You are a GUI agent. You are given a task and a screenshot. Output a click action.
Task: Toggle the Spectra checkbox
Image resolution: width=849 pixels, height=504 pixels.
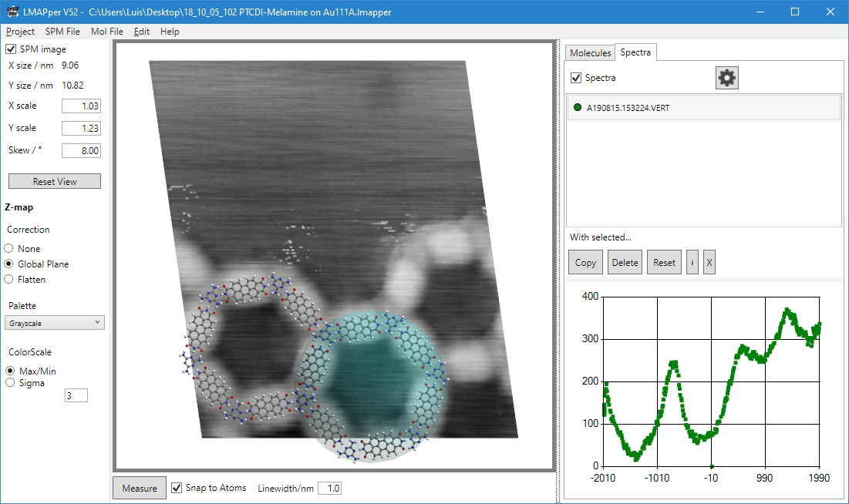point(576,78)
